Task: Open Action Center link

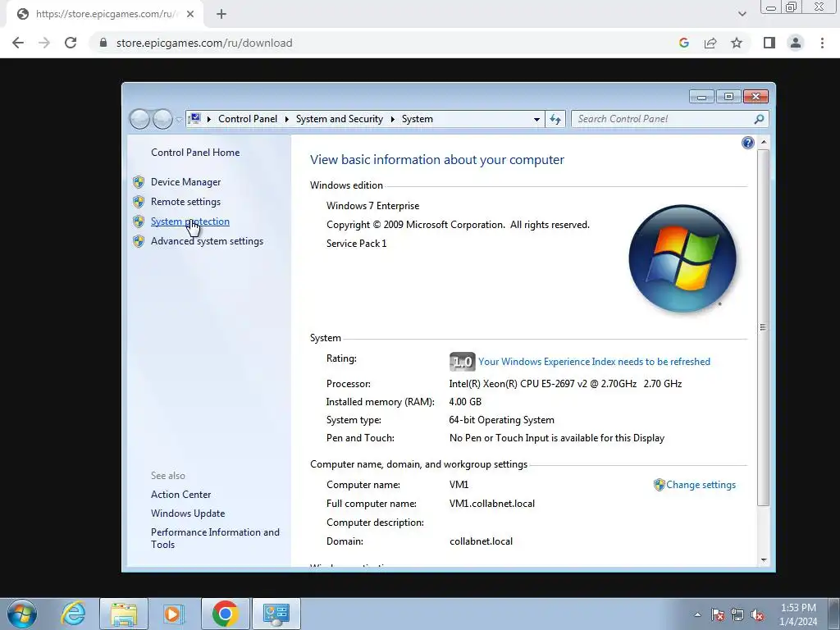Action: pyautogui.click(x=180, y=495)
